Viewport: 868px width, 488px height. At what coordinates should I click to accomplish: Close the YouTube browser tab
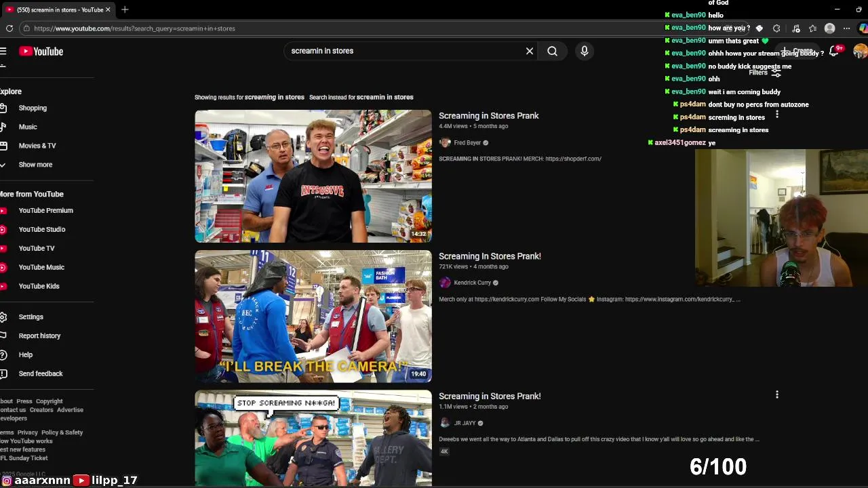point(108,9)
